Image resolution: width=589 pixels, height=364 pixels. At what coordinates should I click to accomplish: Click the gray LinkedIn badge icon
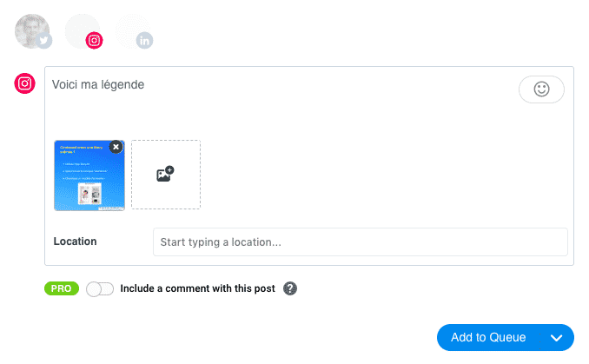click(144, 40)
